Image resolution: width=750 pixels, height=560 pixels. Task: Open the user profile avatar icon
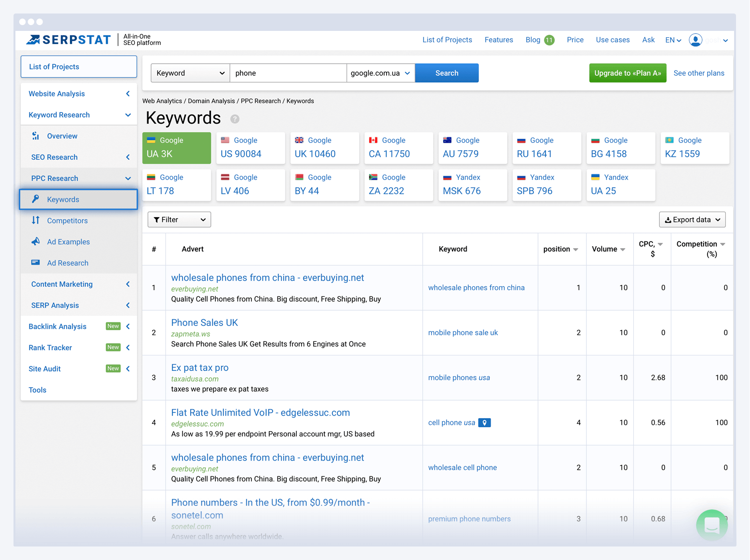695,40
